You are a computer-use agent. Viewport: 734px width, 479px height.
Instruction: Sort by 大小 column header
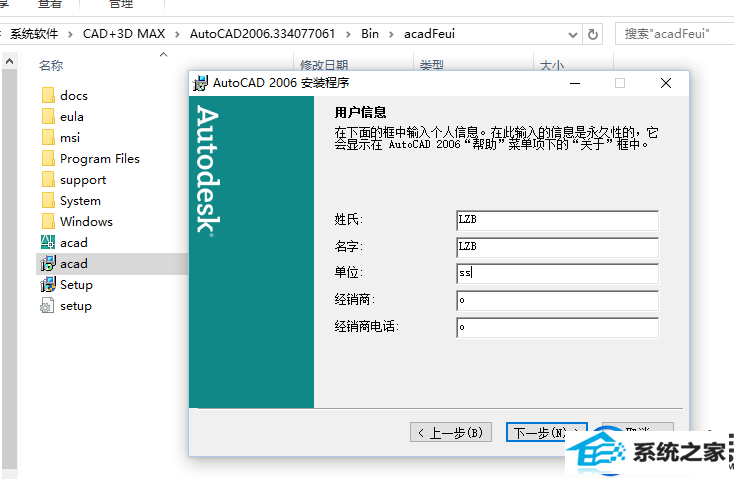tap(552, 65)
